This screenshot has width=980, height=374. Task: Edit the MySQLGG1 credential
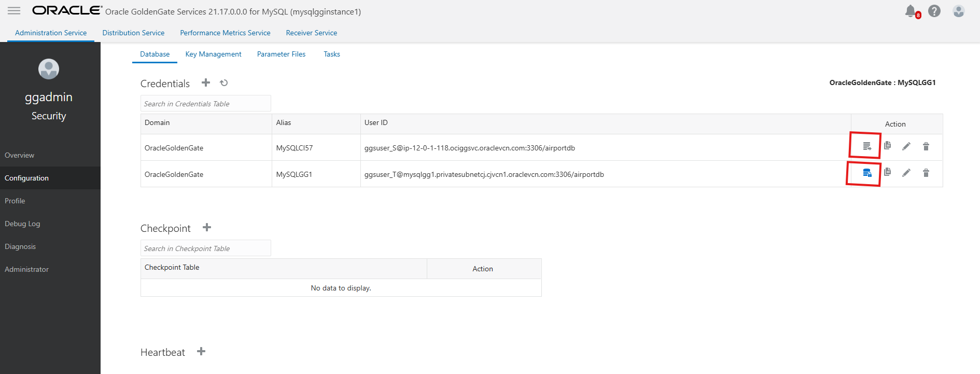pos(906,173)
